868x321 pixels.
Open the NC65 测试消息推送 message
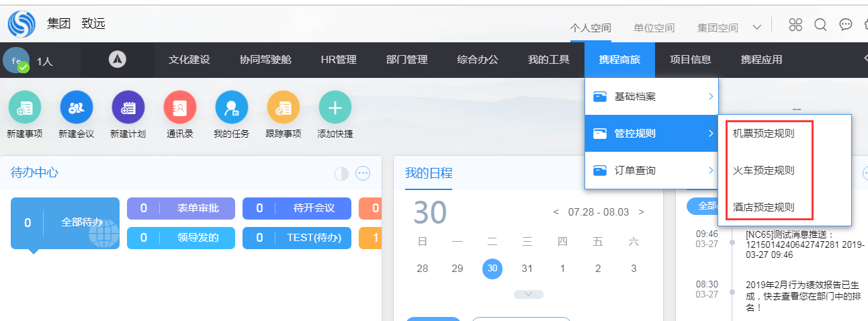[x=805, y=244]
